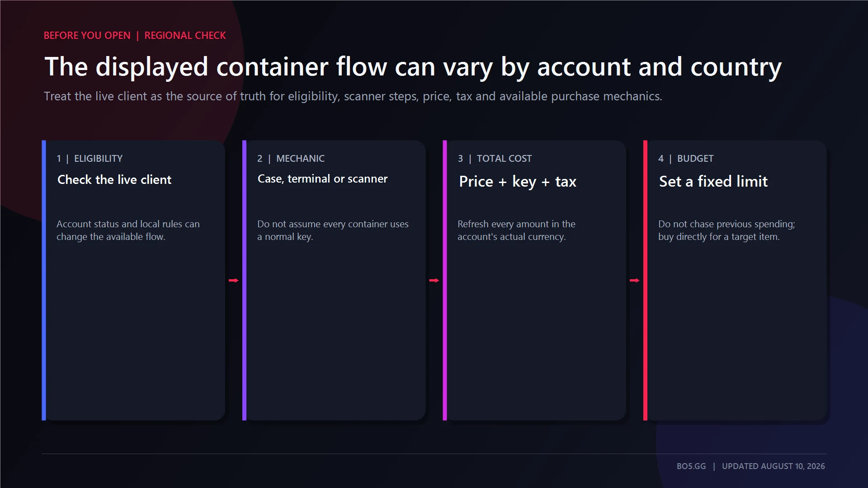This screenshot has width=868, height=488.
Task: Click the text 'Do not assume every container uses'
Action: (333, 224)
